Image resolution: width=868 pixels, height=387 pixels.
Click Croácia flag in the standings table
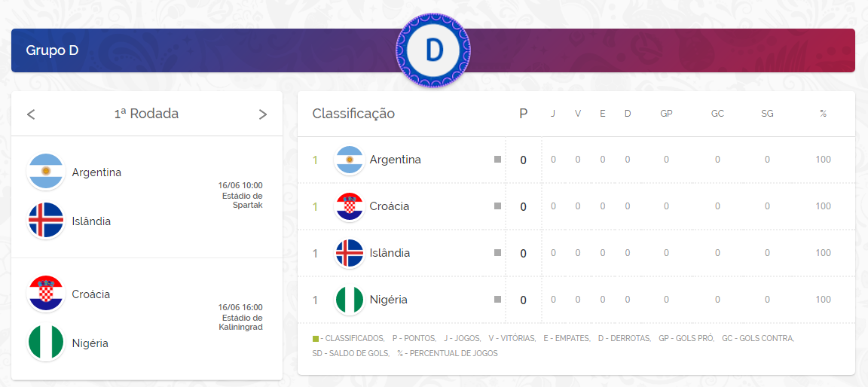point(349,206)
